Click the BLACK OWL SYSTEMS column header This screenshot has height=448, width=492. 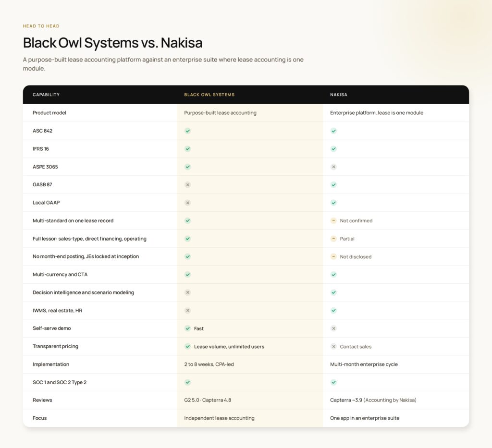(209, 95)
